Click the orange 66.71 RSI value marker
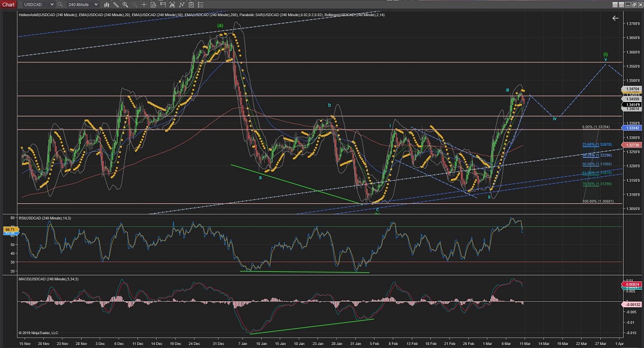The image size is (644, 348). [10, 229]
